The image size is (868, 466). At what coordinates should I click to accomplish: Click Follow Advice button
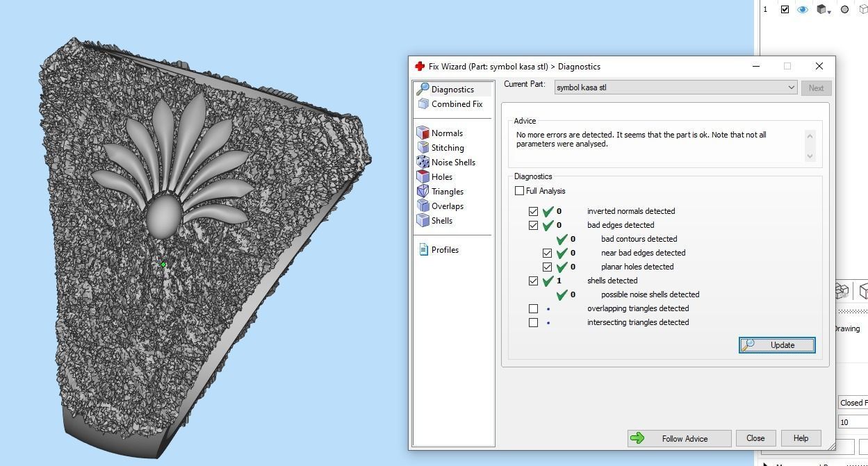click(679, 439)
